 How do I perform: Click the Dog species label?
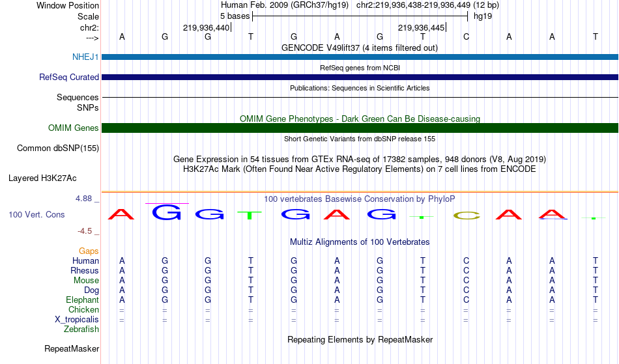click(x=92, y=290)
